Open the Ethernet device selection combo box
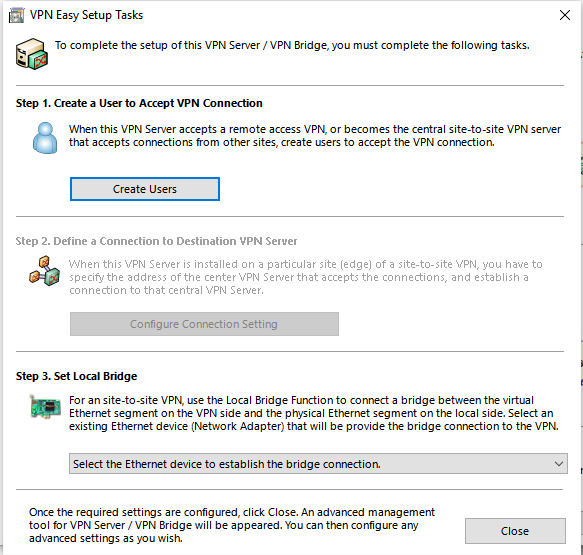The width and height of the screenshot is (583, 555). 318,464
